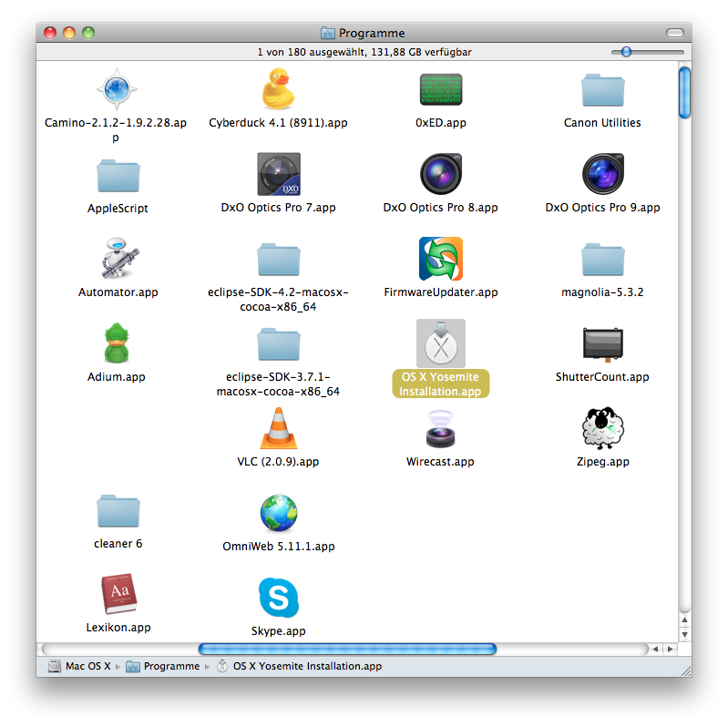728x727 pixels.
Task: Click the 'Canon Utilities' folder label
Action: (x=602, y=123)
